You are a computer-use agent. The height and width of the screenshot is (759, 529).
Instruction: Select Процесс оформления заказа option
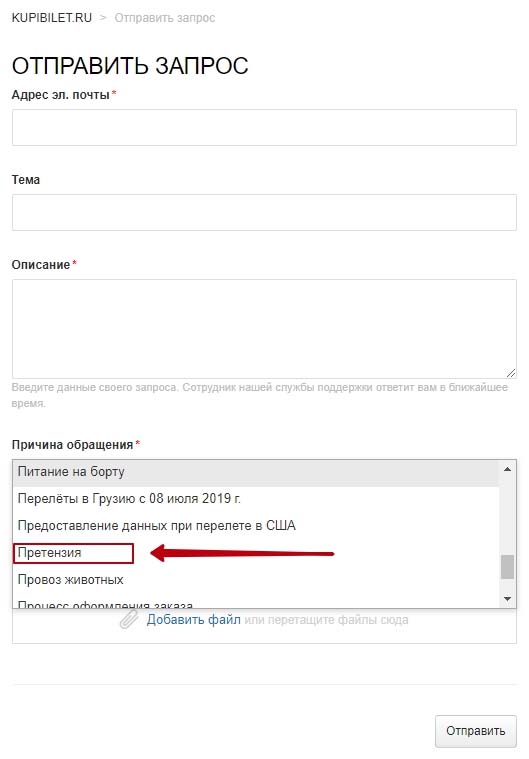point(256,604)
